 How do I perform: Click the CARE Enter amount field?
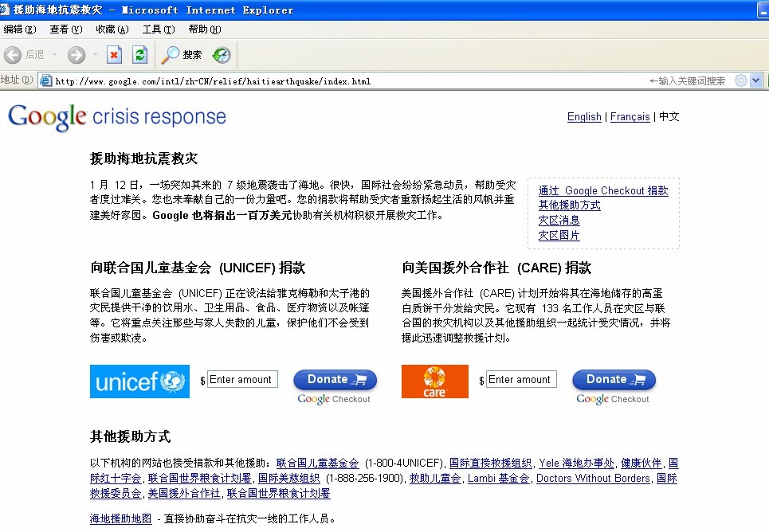(x=521, y=380)
